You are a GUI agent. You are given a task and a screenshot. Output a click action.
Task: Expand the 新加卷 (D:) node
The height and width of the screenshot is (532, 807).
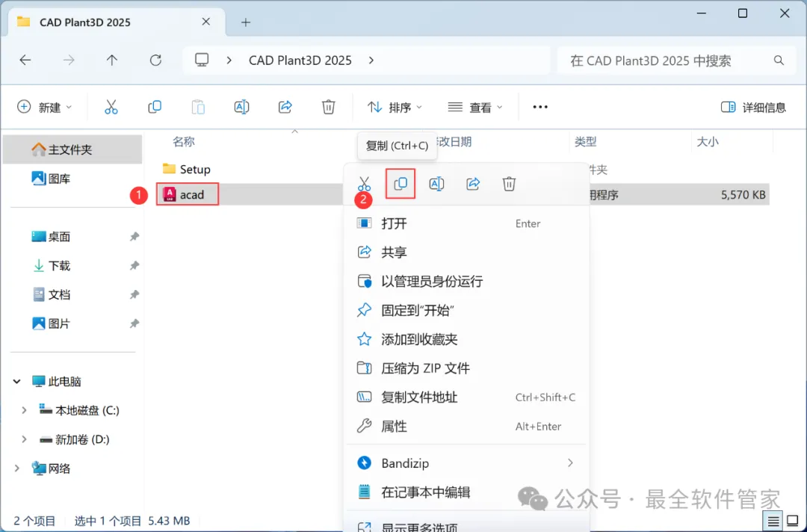tap(24, 439)
